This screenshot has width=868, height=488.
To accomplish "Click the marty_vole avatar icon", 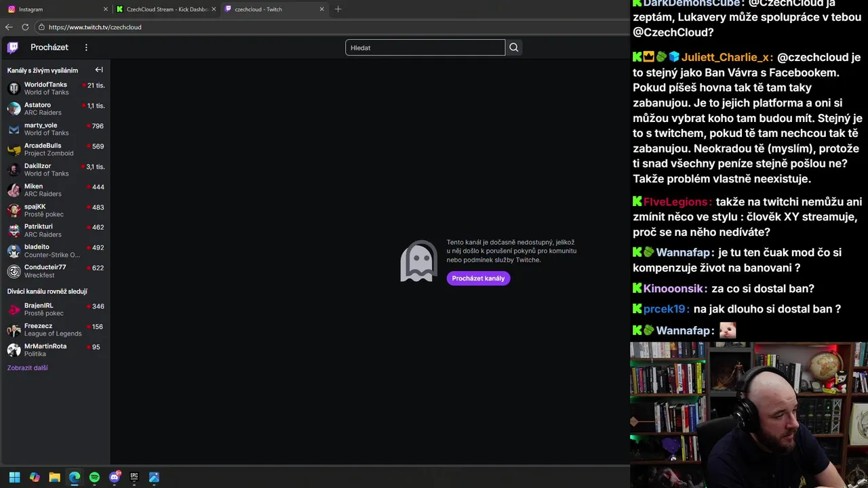I will point(14,129).
